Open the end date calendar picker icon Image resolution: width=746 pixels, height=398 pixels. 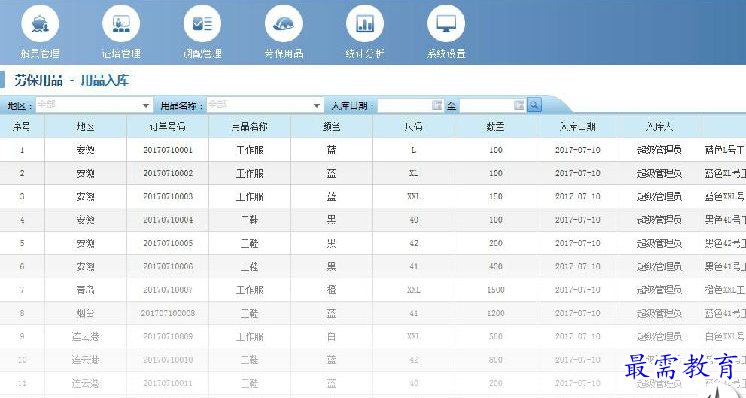(x=519, y=105)
